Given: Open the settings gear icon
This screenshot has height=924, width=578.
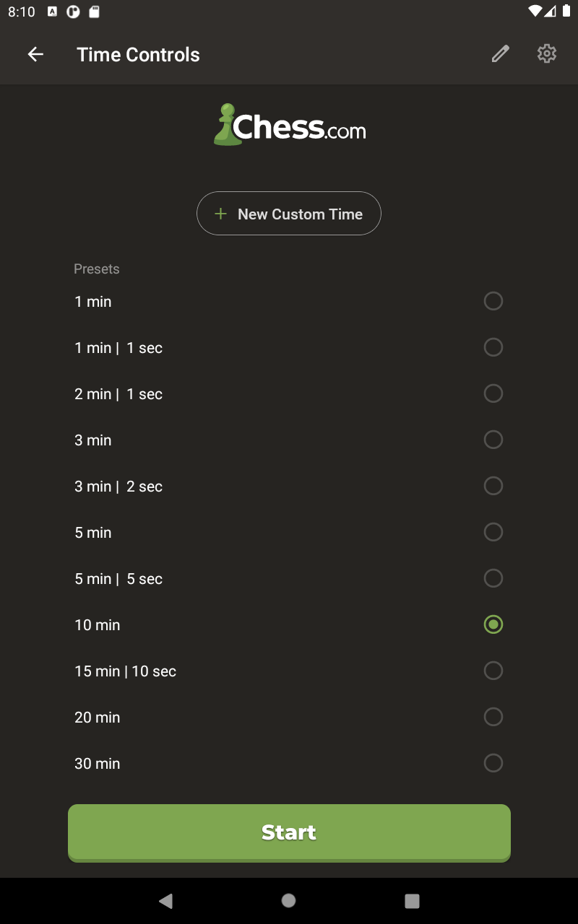Looking at the screenshot, I should [547, 54].
